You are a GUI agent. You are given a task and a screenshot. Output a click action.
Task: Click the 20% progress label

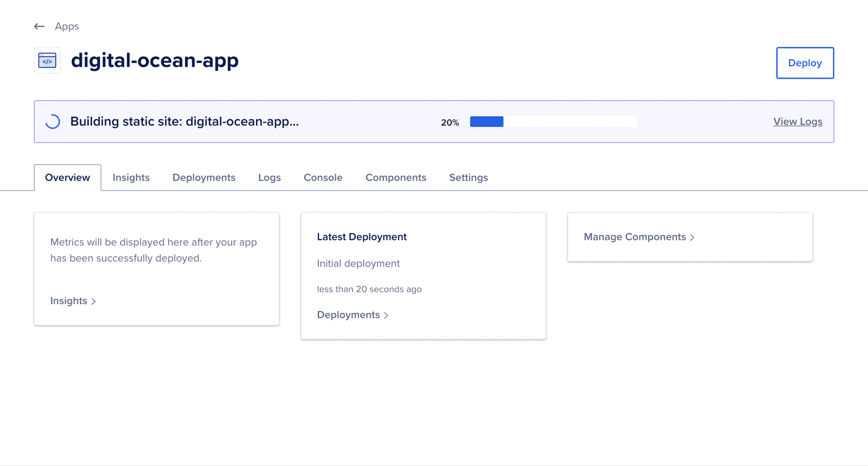(450, 123)
